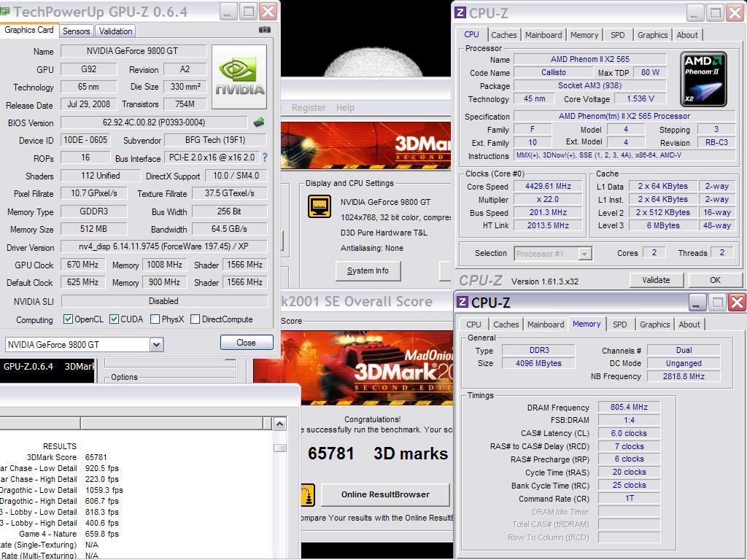Click the BIOS Version value 62.92.4C.00.82
Screen dimensions: 747x560
(154, 122)
